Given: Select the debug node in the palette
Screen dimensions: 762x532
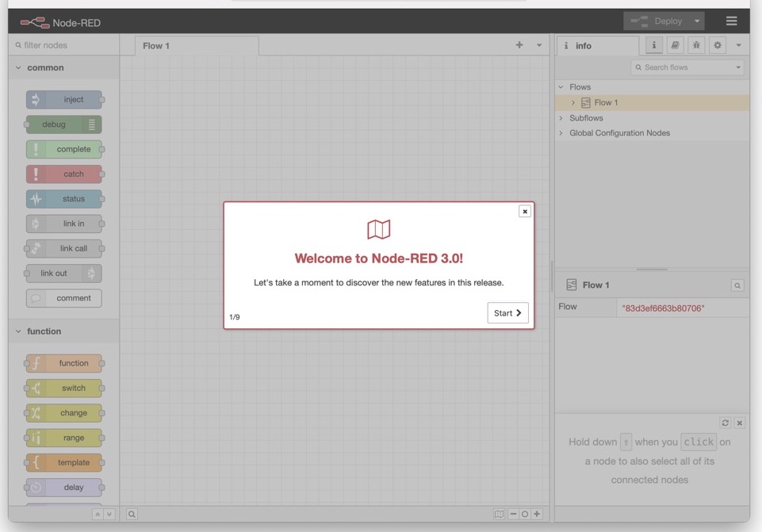Looking at the screenshot, I should 64,124.
